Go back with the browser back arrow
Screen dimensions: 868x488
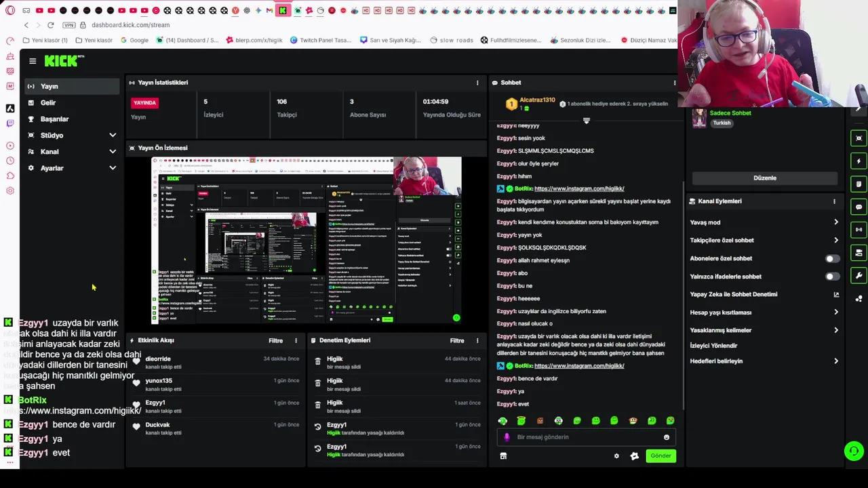(x=26, y=25)
